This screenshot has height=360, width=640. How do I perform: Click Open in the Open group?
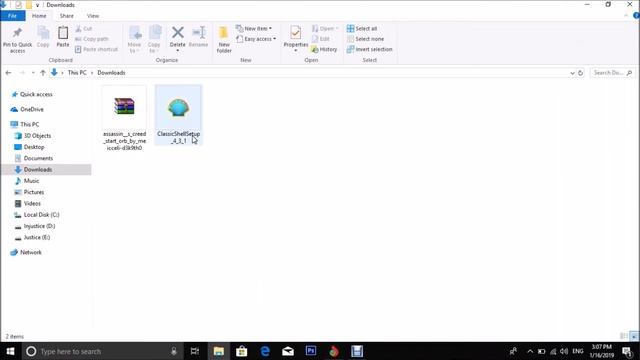coord(325,29)
